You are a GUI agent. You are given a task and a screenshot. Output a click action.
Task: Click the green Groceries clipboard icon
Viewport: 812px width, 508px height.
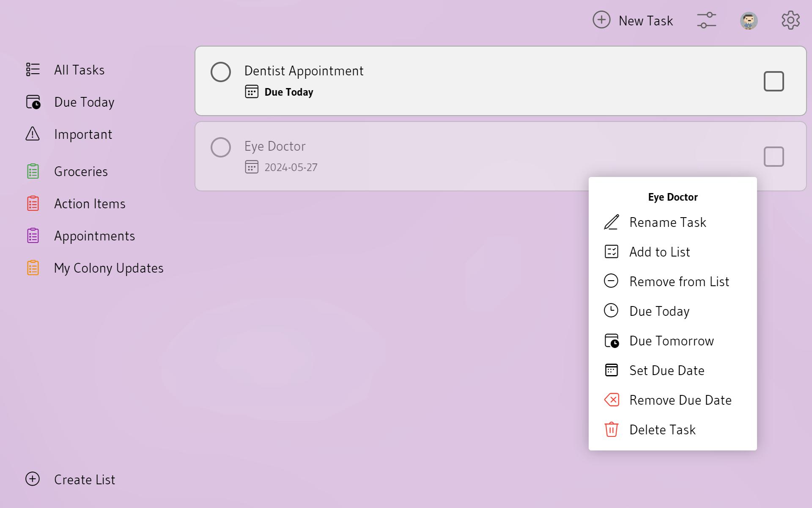pos(33,171)
